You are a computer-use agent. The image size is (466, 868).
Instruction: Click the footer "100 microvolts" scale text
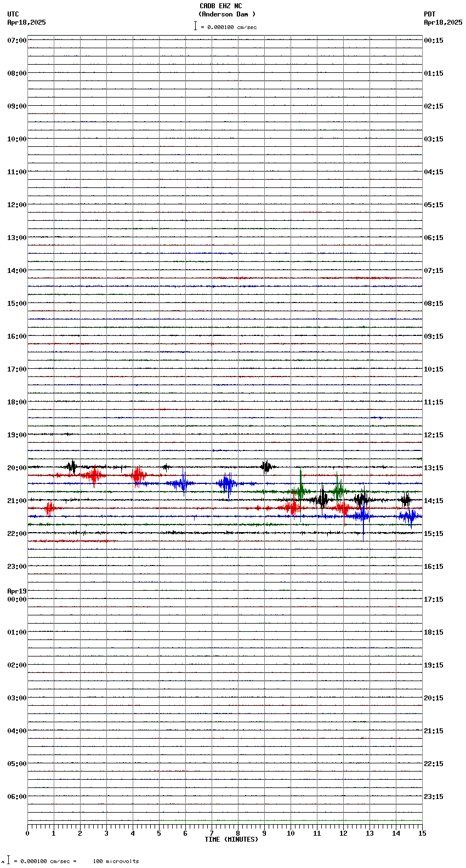pyautogui.click(x=116, y=861)
